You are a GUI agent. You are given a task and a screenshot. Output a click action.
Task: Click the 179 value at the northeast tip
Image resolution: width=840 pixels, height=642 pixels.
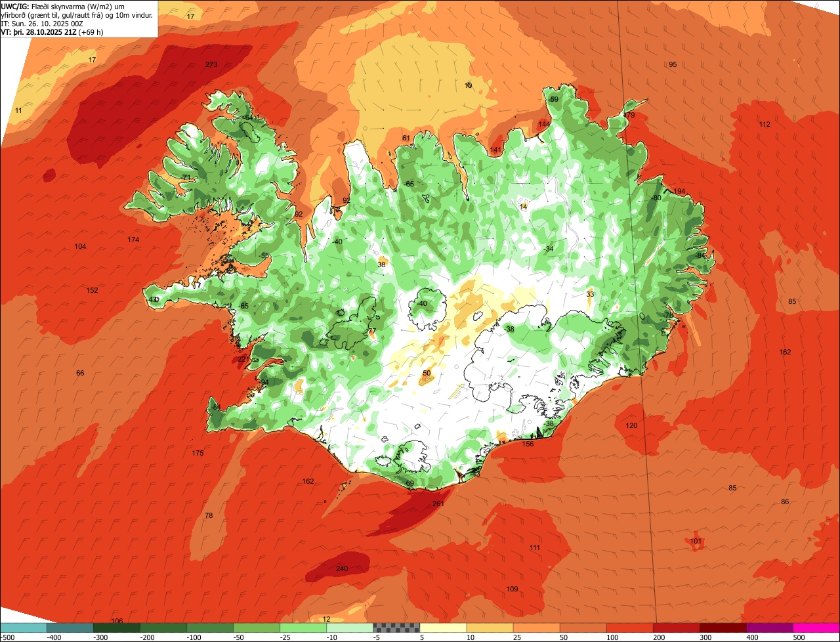[629, 115]
